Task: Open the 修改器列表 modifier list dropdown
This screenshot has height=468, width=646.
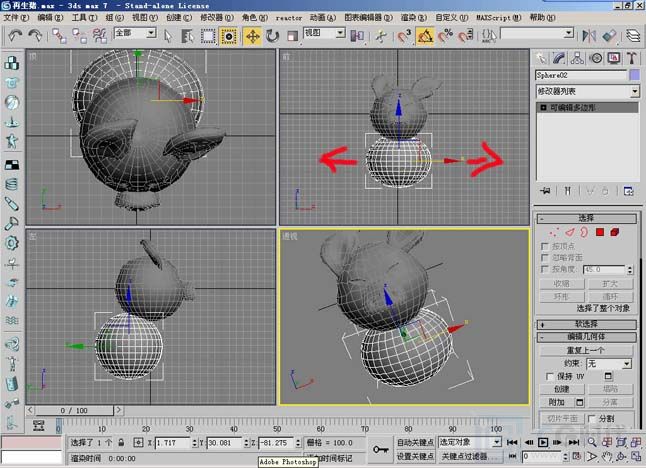Action: 587,91
